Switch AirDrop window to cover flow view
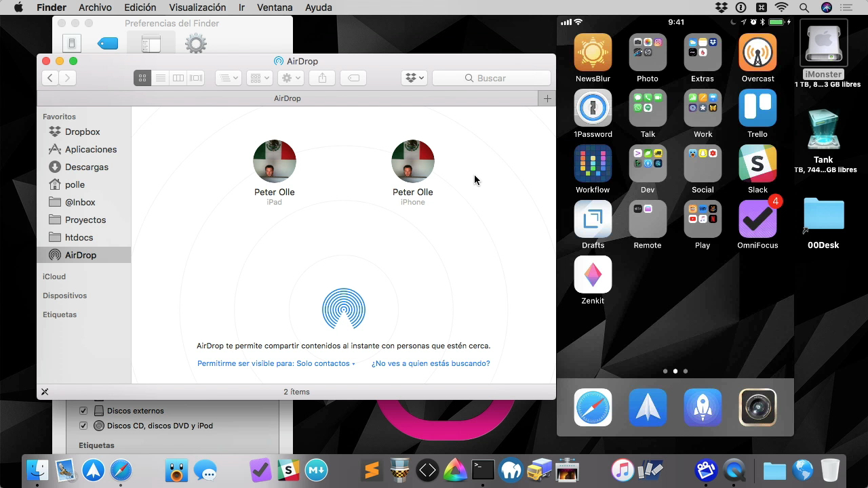The image size is (868, 488). 196,78
